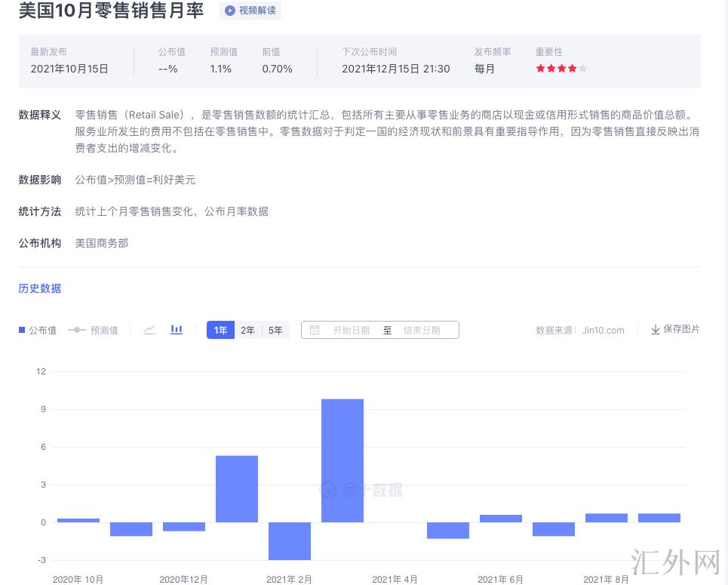The image size is (728, 585).
Task: Click the first bar at 2020年 10月
Action: [78, 520]
